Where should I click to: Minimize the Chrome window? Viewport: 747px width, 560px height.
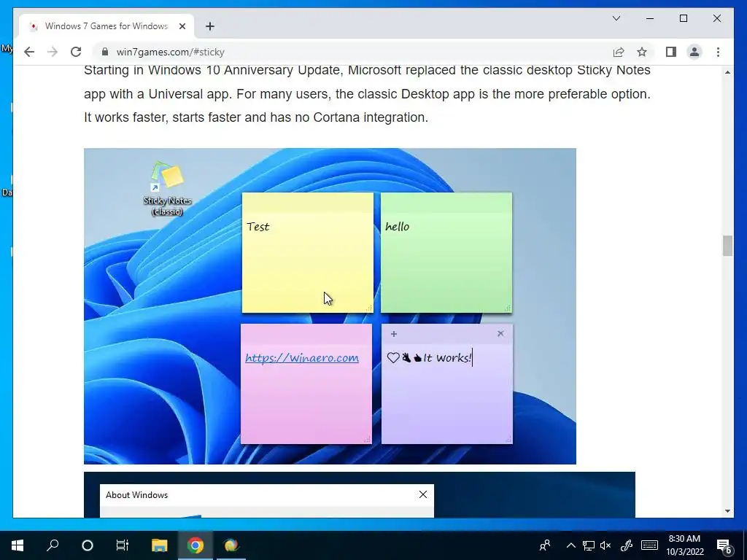pos(650,18)
